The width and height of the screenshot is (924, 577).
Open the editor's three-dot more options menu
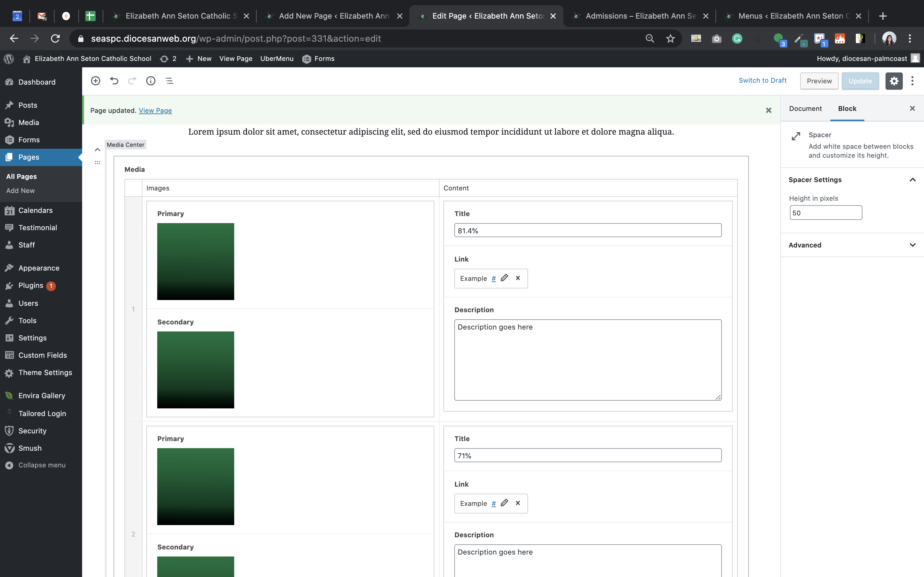(x=912, y=81)
